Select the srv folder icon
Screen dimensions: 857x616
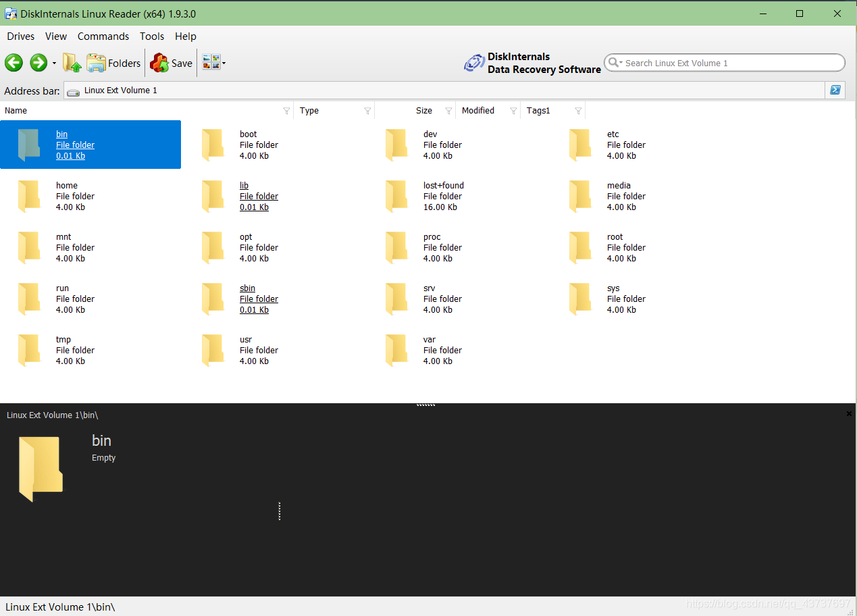pyautogui.click(x=396, y=299)
